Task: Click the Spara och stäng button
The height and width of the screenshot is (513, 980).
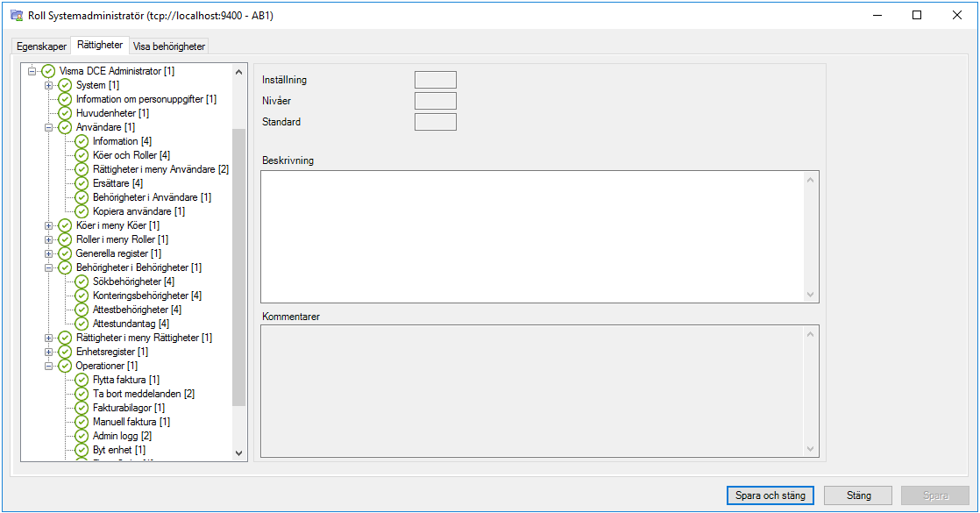Action: coord(770,495)
